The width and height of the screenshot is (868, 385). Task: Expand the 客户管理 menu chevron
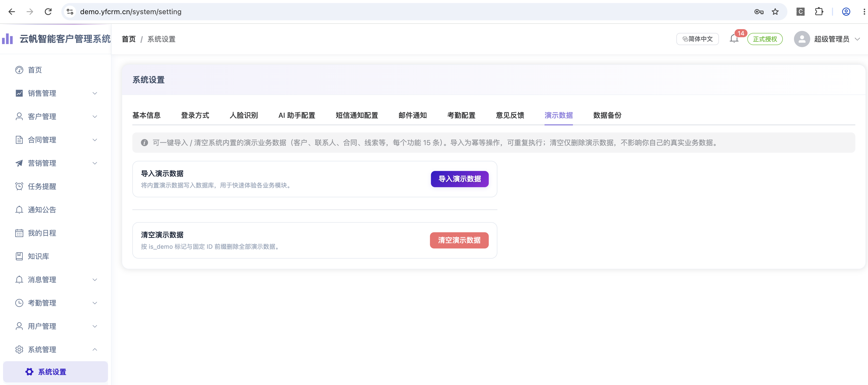click(x=95, y=117)
